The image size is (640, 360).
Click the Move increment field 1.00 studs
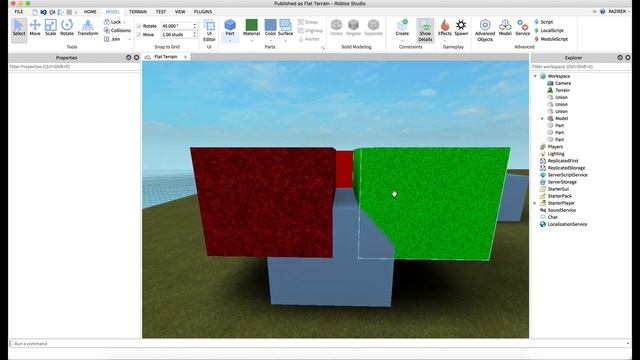[176, 35]
